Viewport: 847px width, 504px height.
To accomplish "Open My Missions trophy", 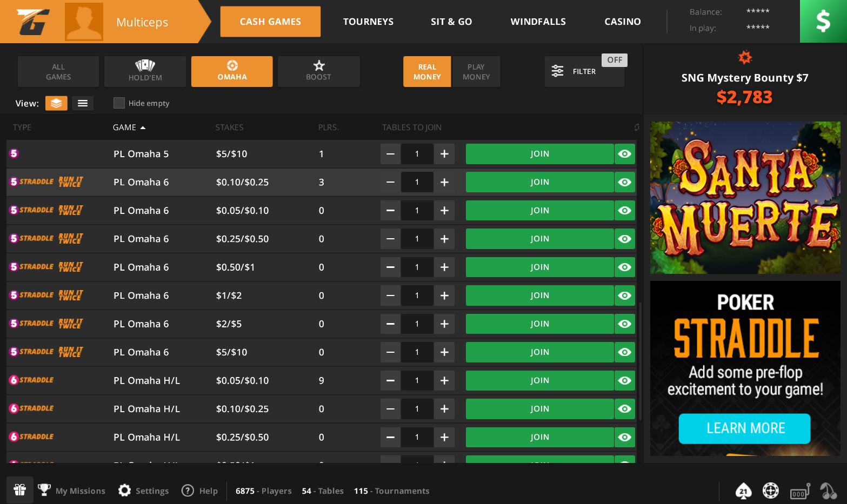I will [72, 490].
